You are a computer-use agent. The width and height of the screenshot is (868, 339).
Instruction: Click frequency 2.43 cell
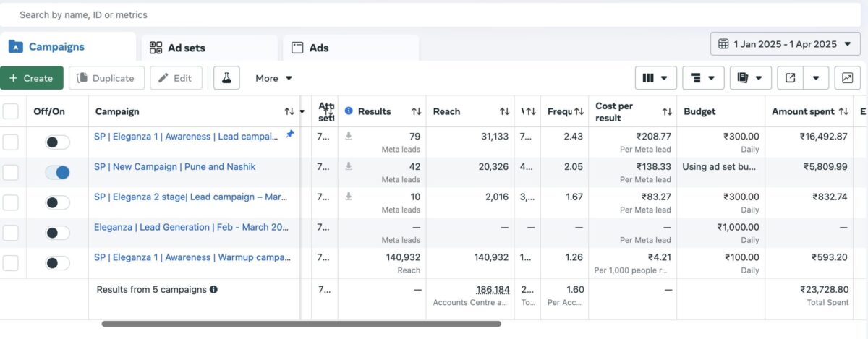(x=564, y=142)
